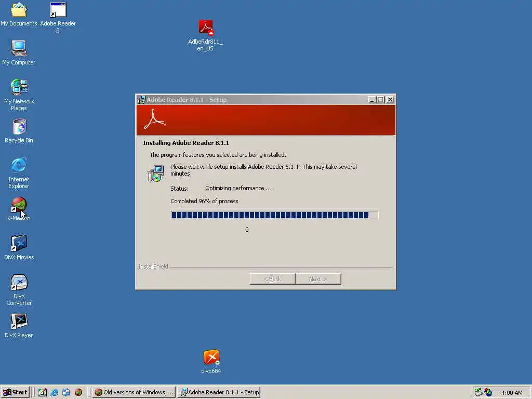Click 'The program features you selected' text

click(x=218, y=155)
